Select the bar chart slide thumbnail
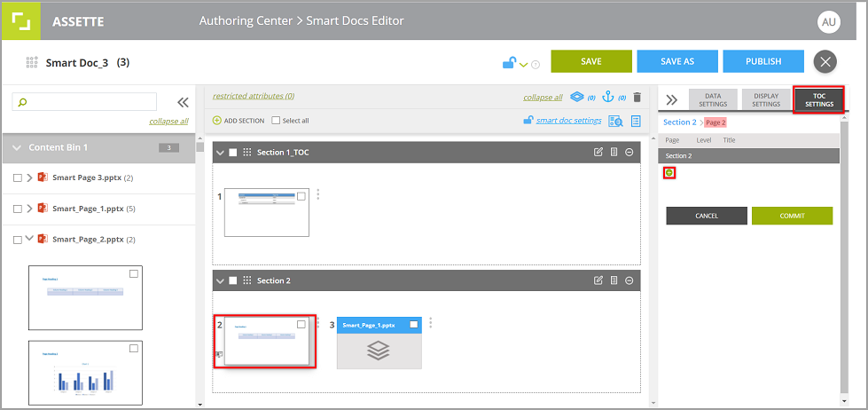Screen dimensions: 868x410 (x=85, y=373)
